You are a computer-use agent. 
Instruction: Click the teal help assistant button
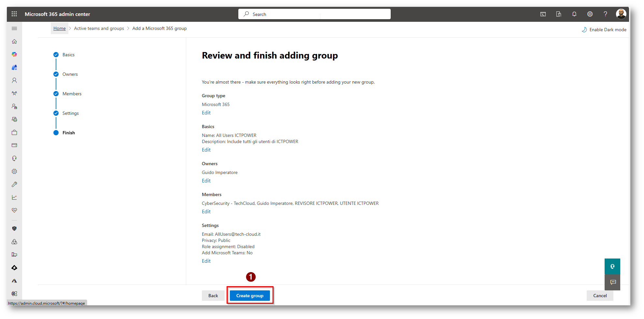pyautogui.click(x=612, y=266)
